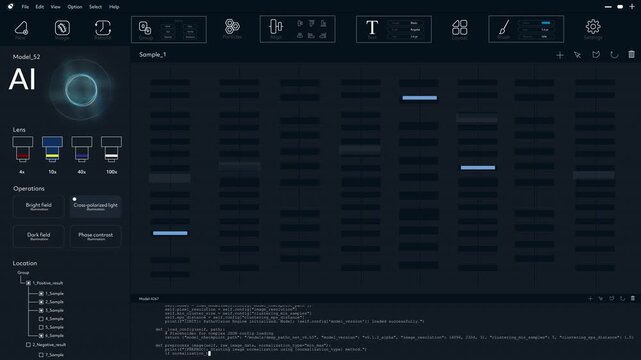Screen dimensions: 641x360
Task: Open the Select menu
Action: click(x=95, y=7)
